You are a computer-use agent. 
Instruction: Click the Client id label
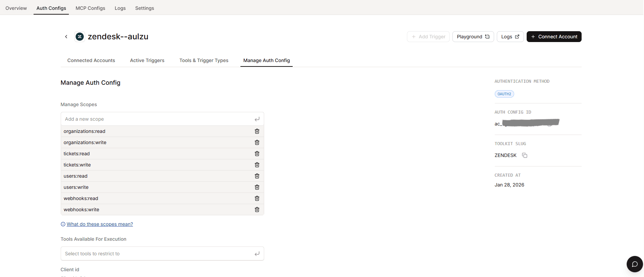[70, 270]
